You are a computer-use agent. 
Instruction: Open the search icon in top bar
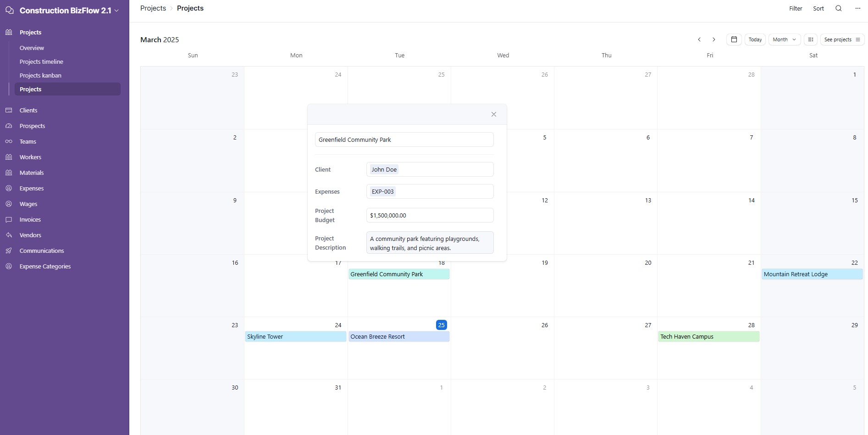838,8
